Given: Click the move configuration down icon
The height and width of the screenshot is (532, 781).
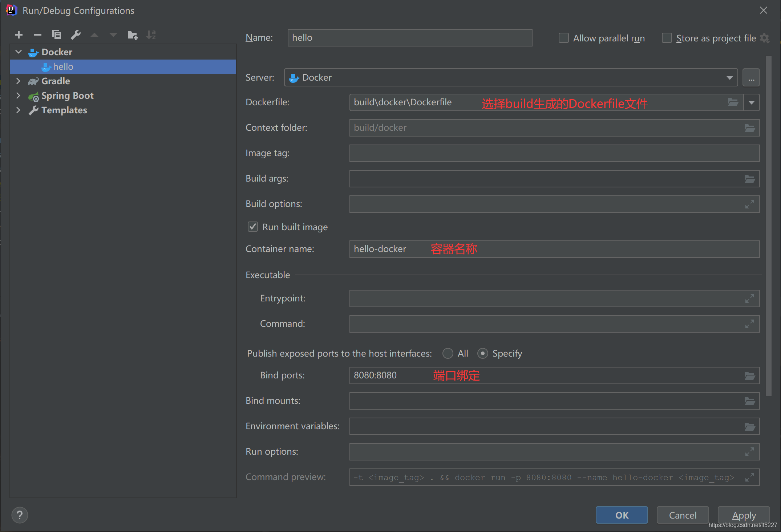Looking at the screenshot, I should pyautogui.click(x=114, y=35).
